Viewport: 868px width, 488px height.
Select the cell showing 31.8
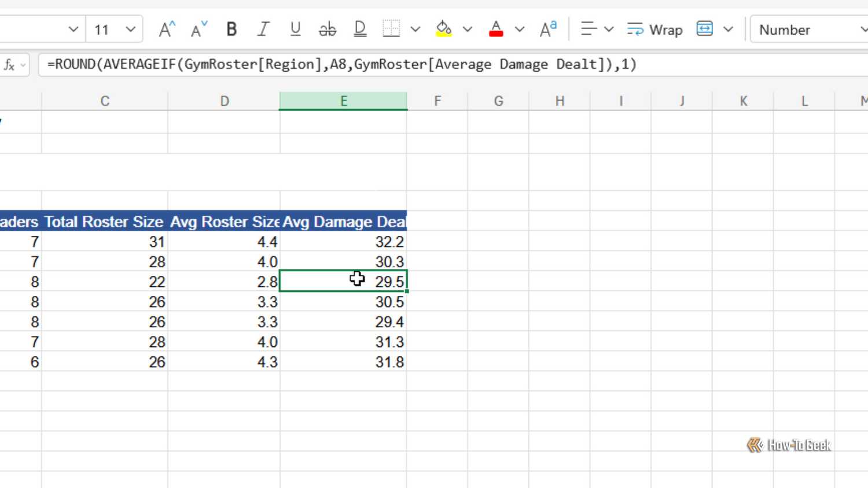[344, 362]
